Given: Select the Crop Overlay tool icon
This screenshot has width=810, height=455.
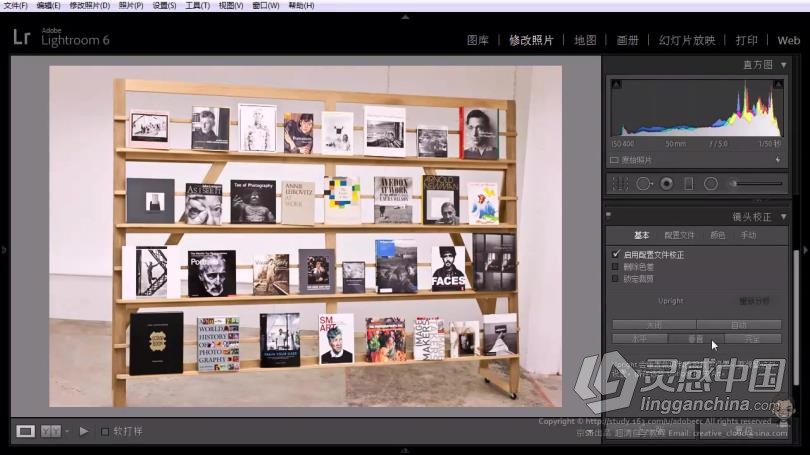Looking at the screenshot, I should pyautogui.click(x=620, y=184).
